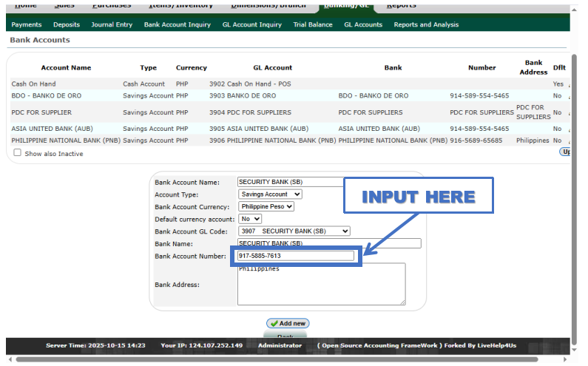Click inside the Bank Address text area
The height and width of the screenshot is (366, 588).
coord(321,285)
